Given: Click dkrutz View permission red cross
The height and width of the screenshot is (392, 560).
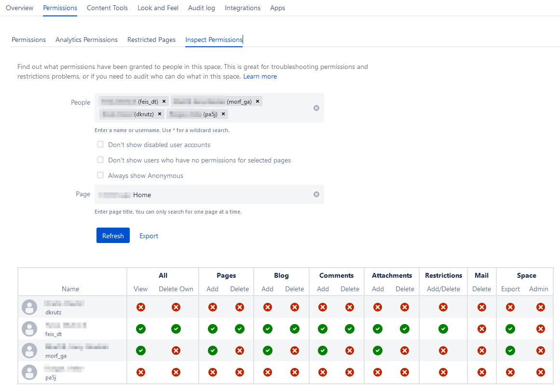Looking at the screenshot, I should coord(141,307).
